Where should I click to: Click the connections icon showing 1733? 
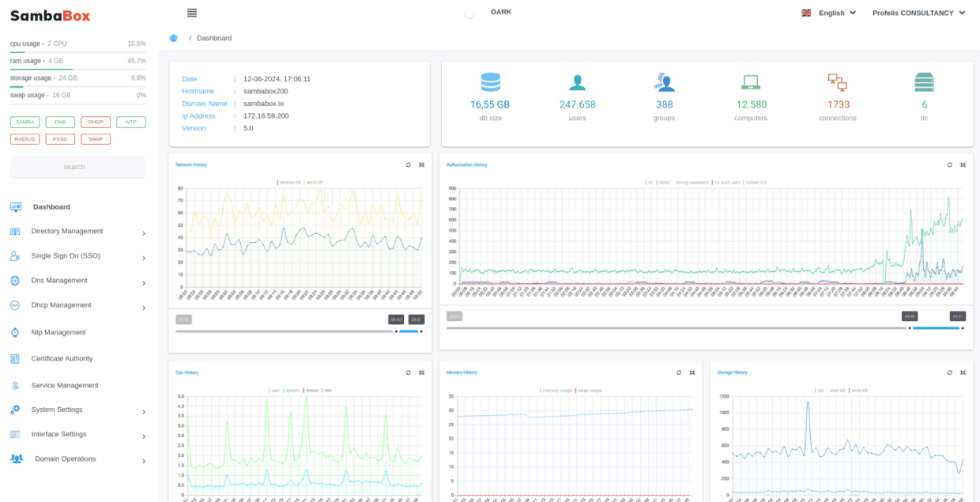(x=838, y=81)
